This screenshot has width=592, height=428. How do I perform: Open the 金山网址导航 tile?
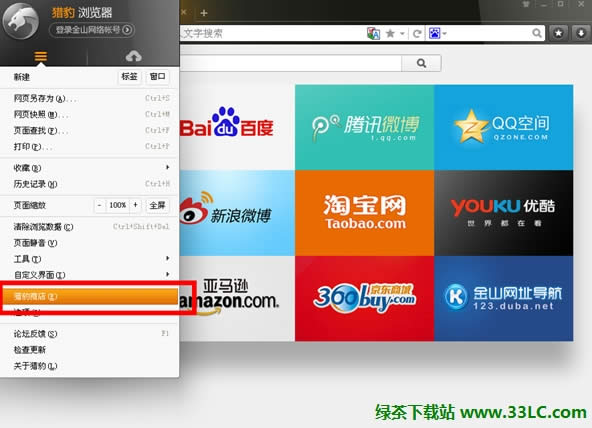[x=503, y=298]
